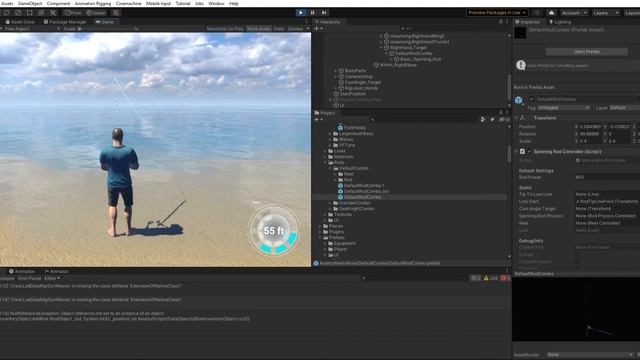This screenshot has height=360, width=640.
Task: Open the Layer Default dropdown
Action: (x=624, y=107)
